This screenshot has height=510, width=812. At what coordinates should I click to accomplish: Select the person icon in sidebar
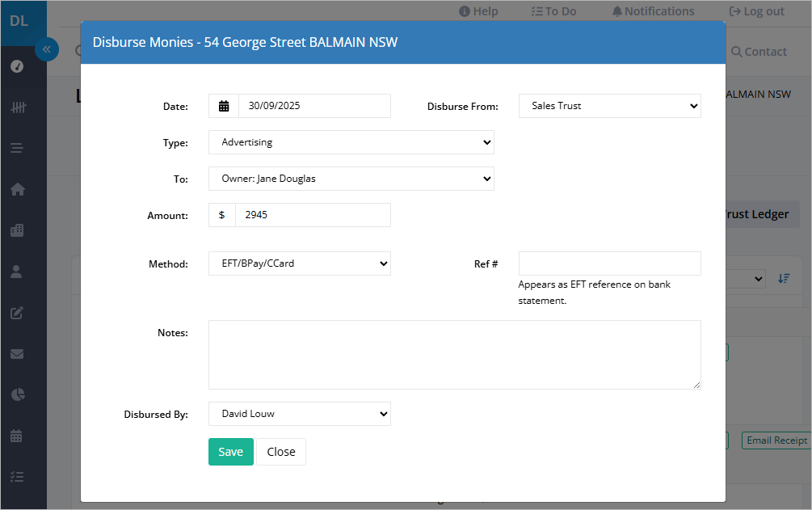click(17, 272)
